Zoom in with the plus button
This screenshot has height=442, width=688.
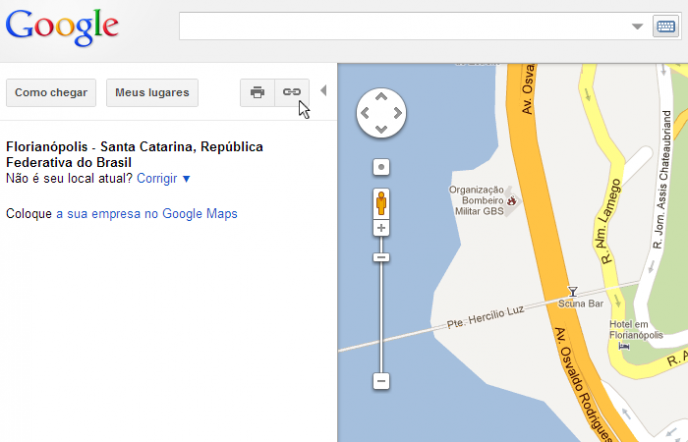[381, 229]
